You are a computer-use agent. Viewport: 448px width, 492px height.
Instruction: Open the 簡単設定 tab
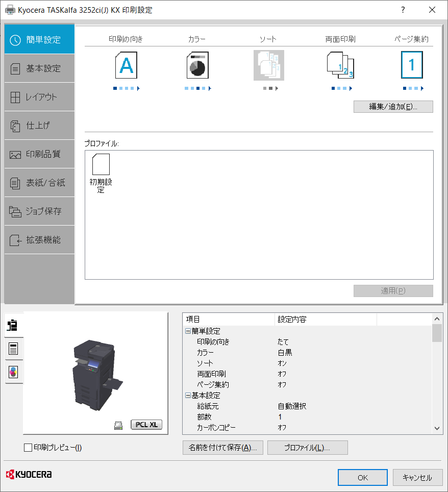[39, 39]
